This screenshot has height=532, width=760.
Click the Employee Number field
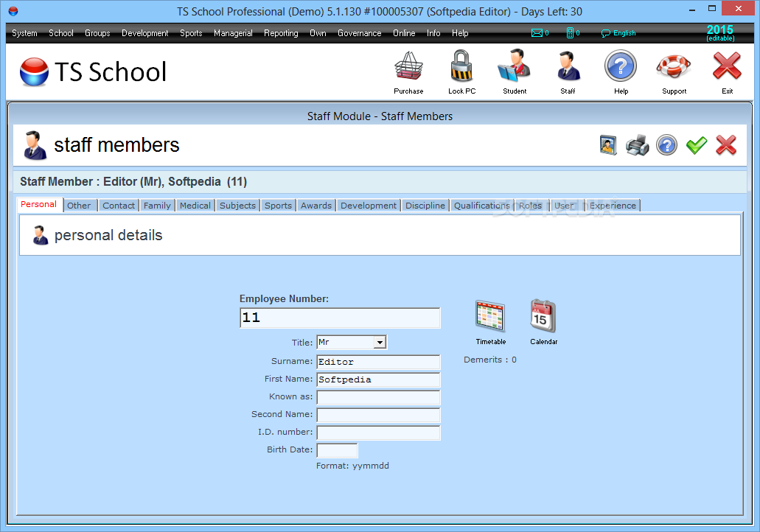[340, 318]
